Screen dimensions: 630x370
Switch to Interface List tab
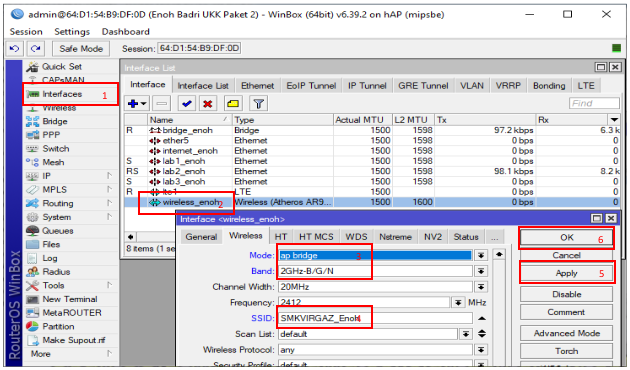[x=203, y=86]
